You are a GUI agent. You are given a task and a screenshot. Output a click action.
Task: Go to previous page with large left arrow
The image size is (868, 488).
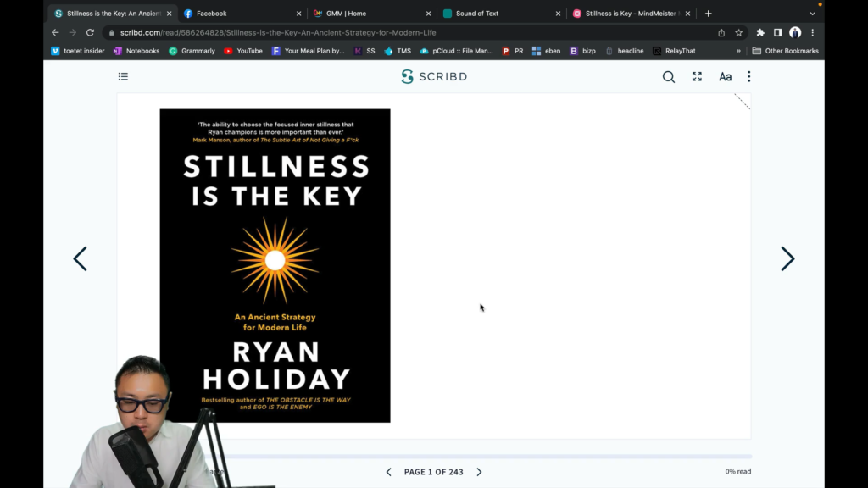[x=81, y=258]
